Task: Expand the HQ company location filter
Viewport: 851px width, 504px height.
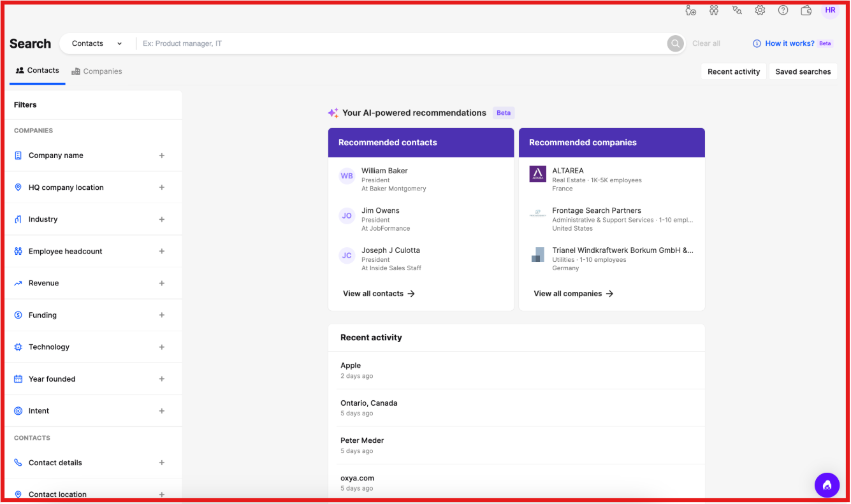Action: (162, 187)
